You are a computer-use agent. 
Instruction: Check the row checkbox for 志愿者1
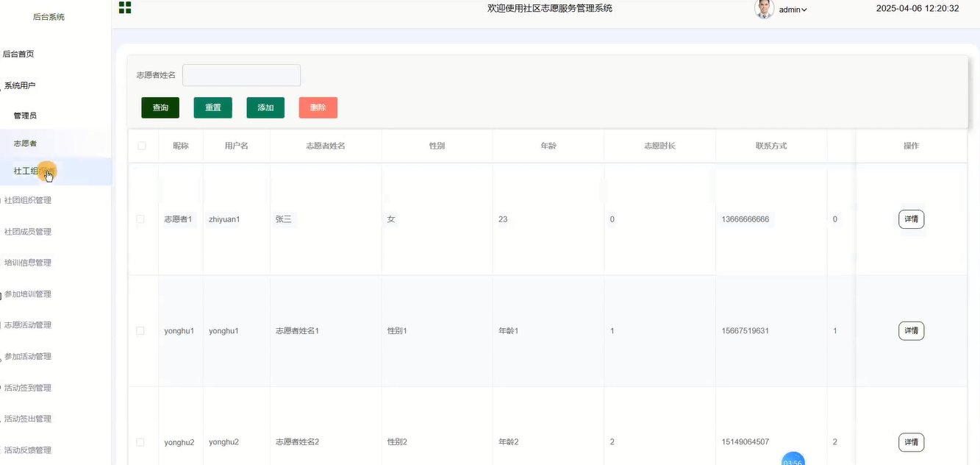click(140, 219)
